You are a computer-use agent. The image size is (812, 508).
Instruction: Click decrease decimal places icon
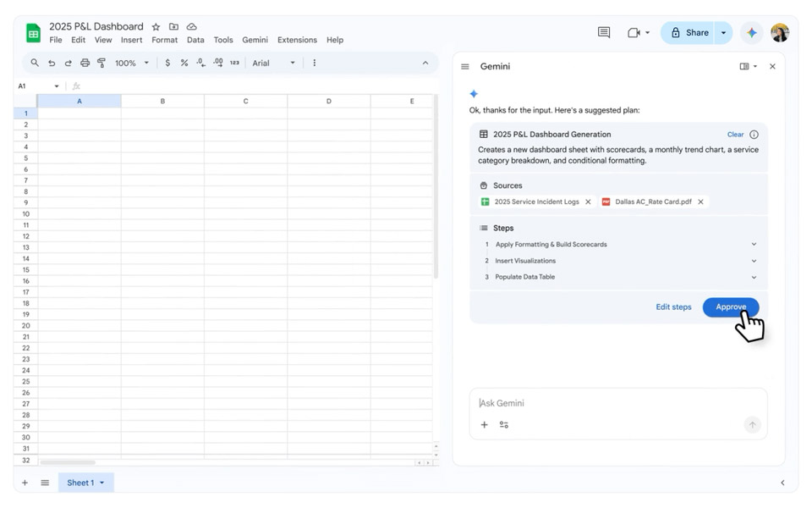(200, 63)
